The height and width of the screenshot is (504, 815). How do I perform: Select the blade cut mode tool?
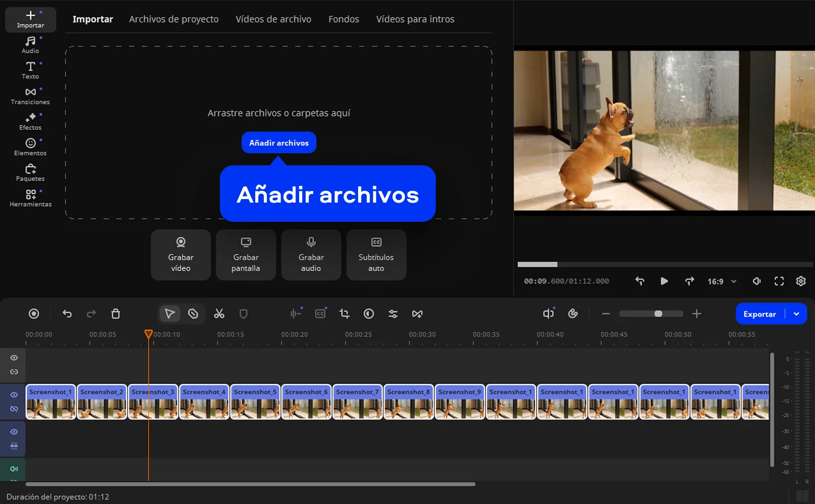[x=193, y=314]
